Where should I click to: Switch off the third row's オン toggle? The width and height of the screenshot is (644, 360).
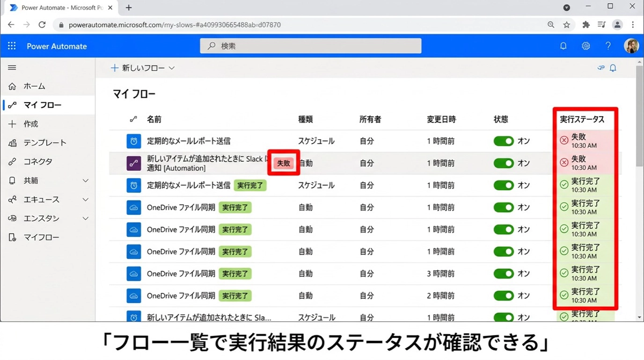point(503,185)
